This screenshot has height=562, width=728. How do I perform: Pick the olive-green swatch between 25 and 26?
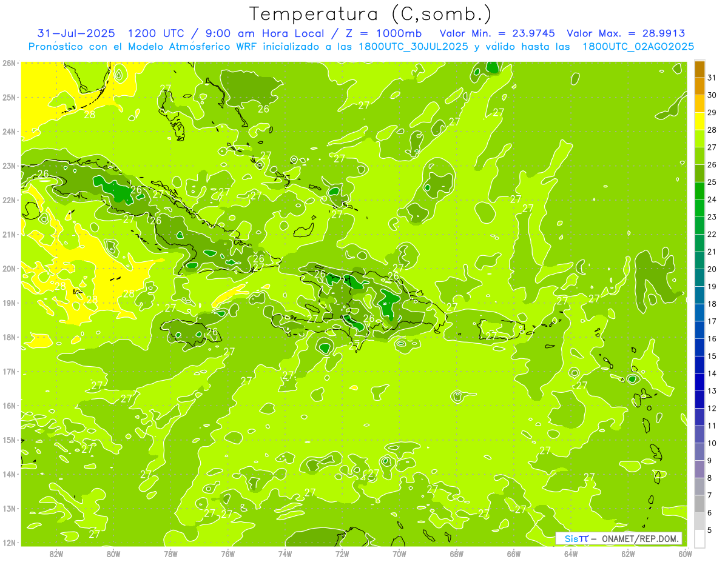pyautogui.click(x=699, y=173)
